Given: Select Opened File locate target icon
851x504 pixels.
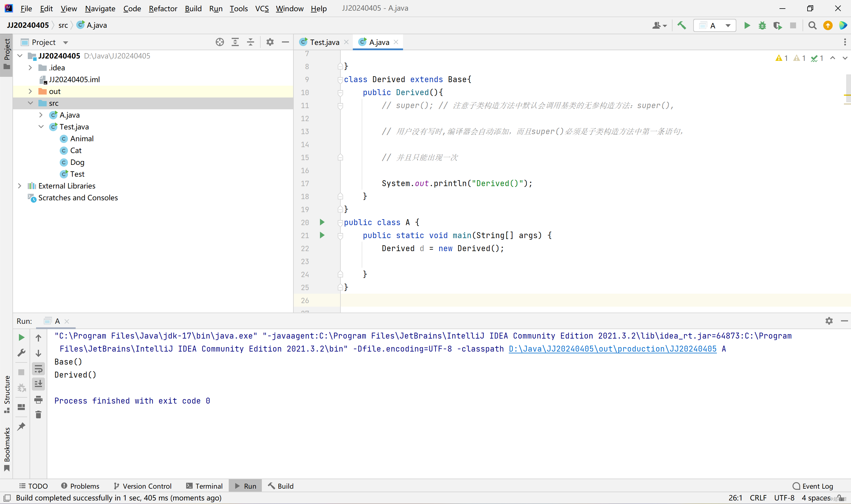Looking at the screenshot, I should pyautogui.click(x=220, y=42).
